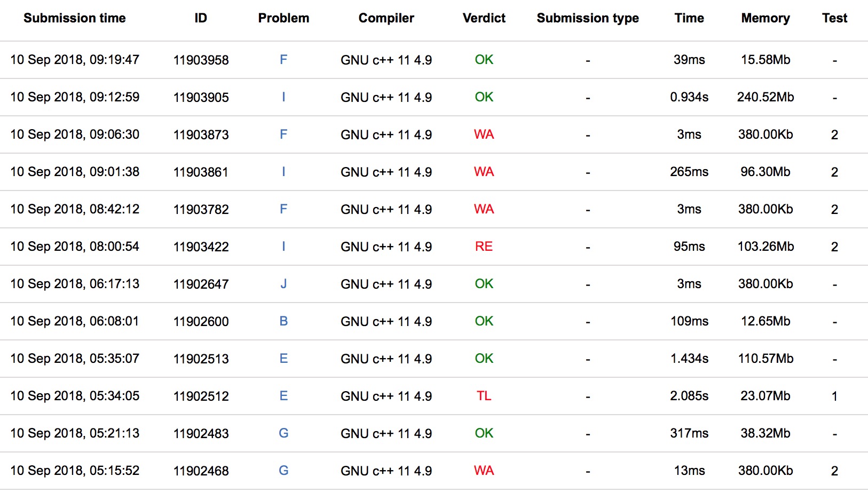Click the Memory column header
This screenshot has height=492, width=868.
pos(765,18)
